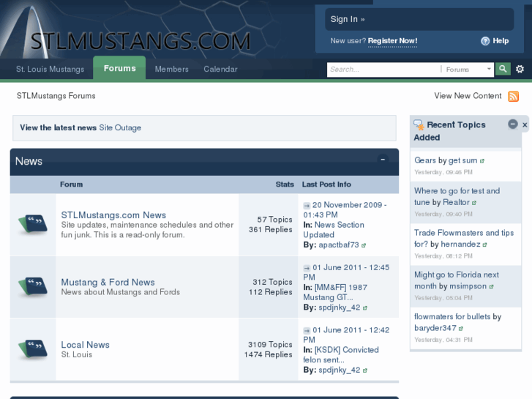Screen dimensions: 532x399
Task: Open Mustang & Ford News forum
Action: pos(108,283)
